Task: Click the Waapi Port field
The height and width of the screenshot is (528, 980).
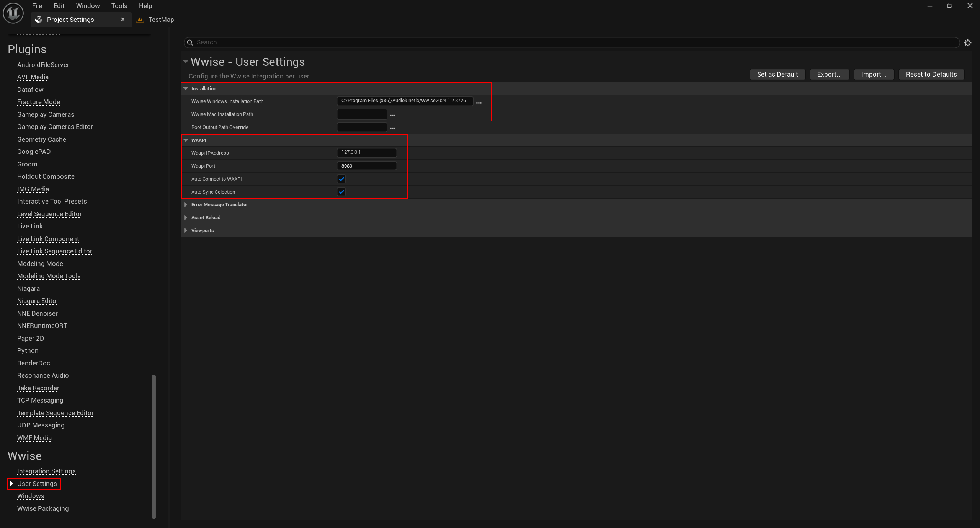Action: click(367, 166)
